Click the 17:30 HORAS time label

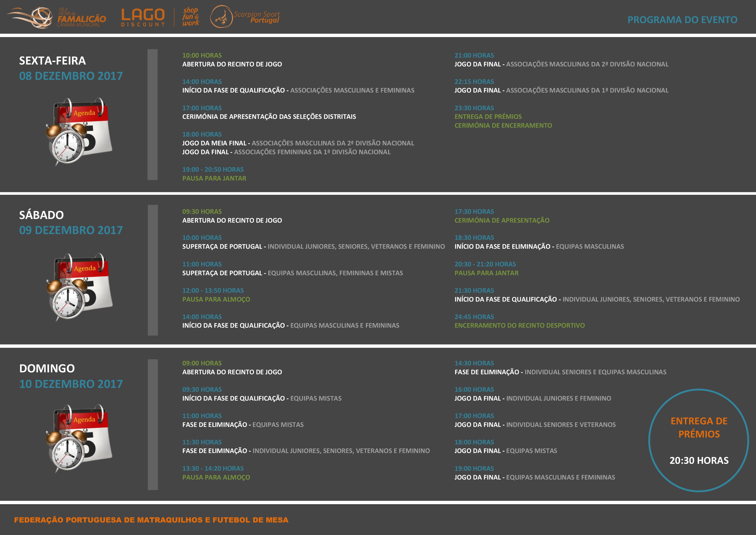pyautogui.click(x=474, y=211)
